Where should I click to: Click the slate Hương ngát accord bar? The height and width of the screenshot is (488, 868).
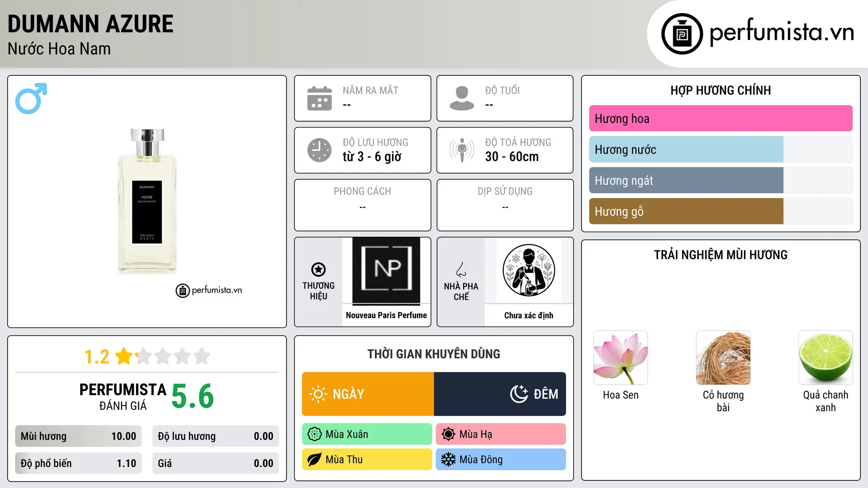tap(686, 180)
